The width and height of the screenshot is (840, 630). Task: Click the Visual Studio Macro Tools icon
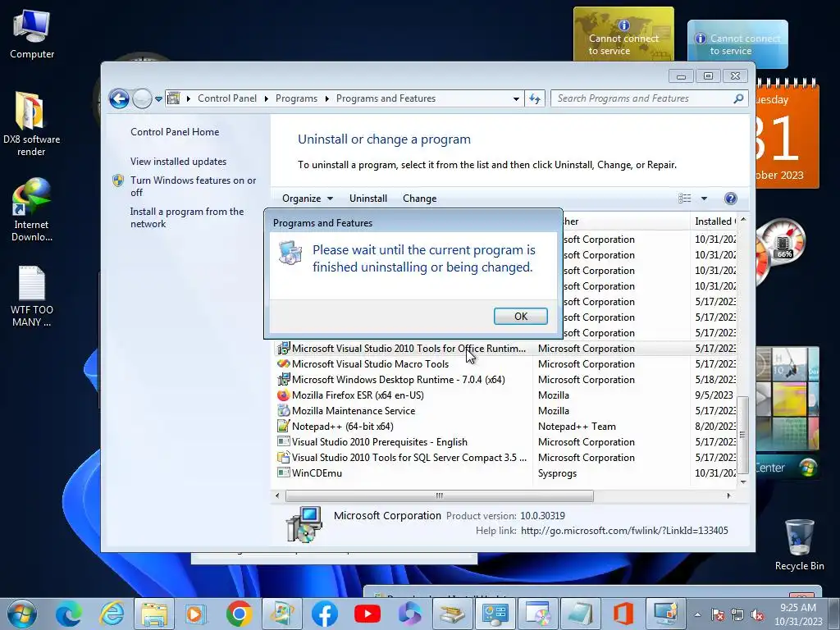283,363
